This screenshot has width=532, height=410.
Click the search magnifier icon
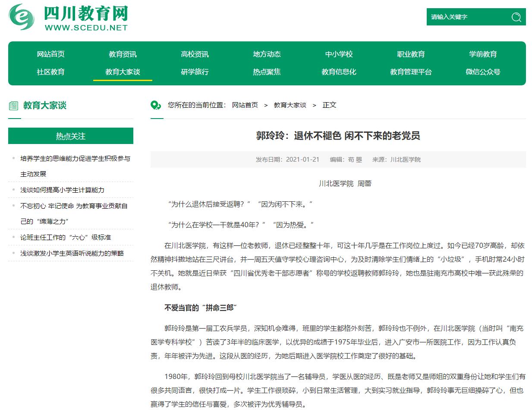[x=516, y=17]
